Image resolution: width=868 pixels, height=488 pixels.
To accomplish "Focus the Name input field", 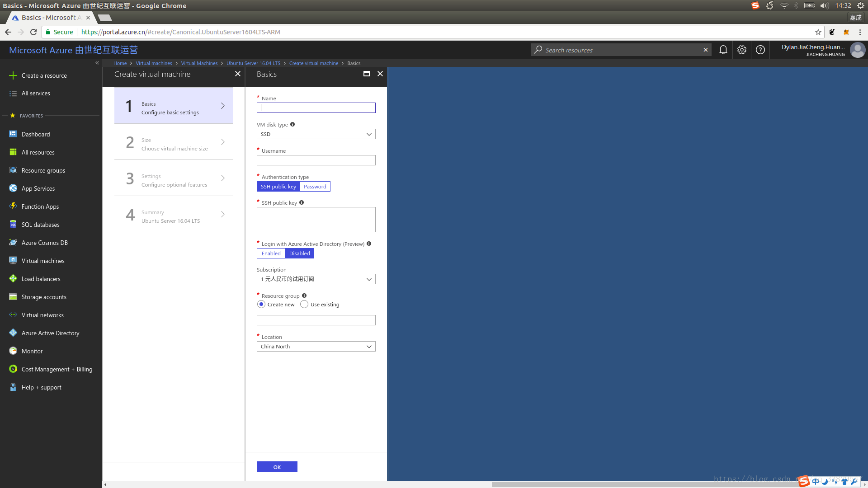I will [316, 108].
